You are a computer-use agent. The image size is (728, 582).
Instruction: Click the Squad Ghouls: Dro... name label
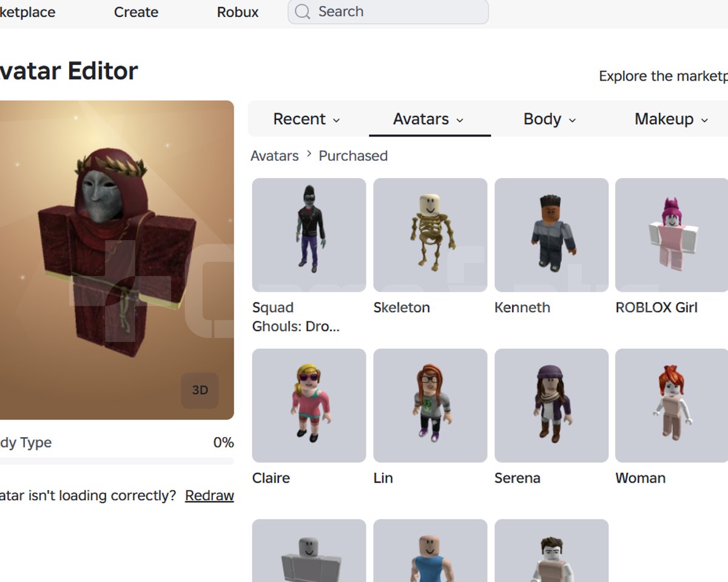[296, 317]
